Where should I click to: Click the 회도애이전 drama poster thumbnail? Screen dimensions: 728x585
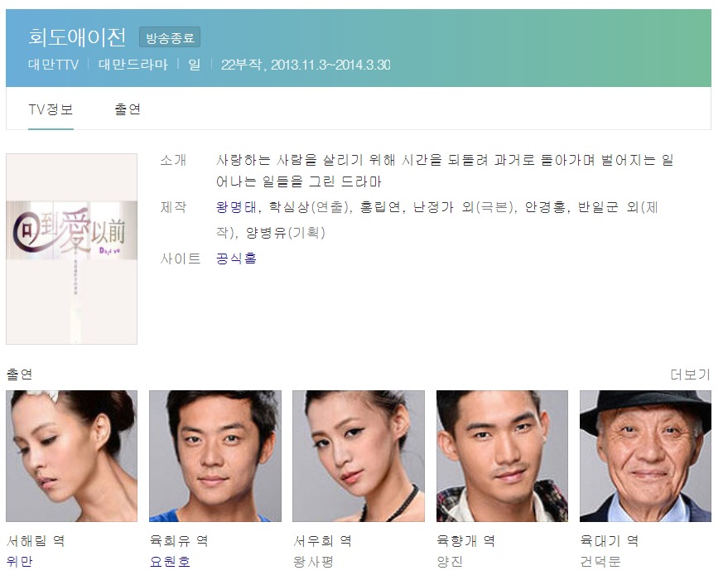pos(71,249)
